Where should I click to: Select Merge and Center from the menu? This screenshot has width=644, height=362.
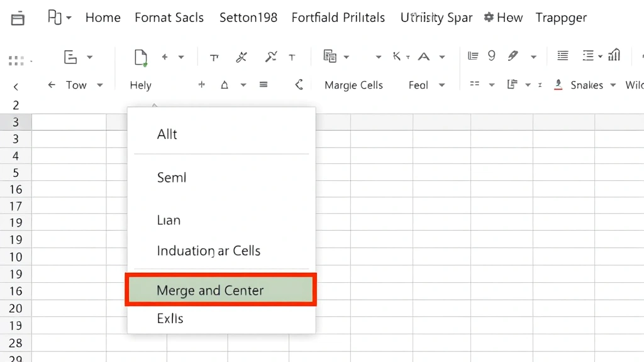tap(210, 290)
